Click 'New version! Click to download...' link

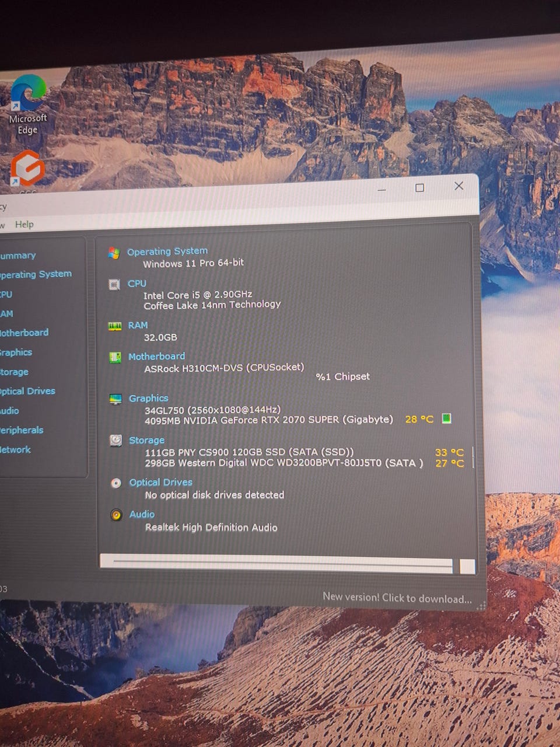click(397, 598)
